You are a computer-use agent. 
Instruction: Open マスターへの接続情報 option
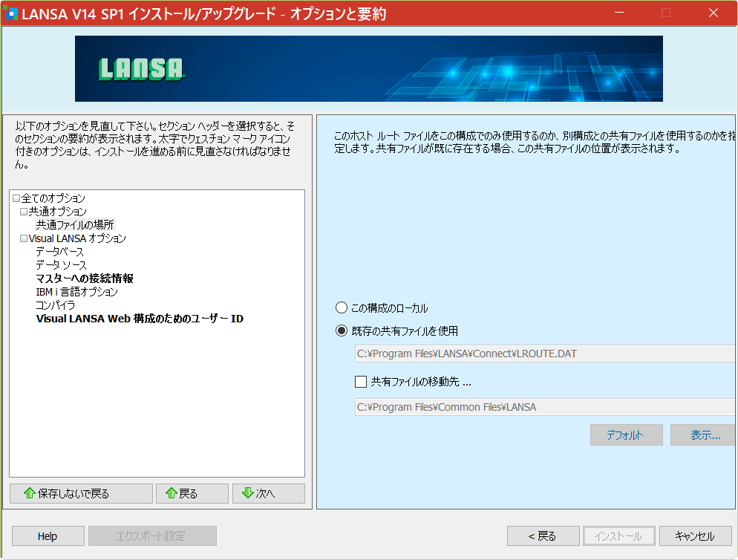pyautogui.click(x=85, y=279)
